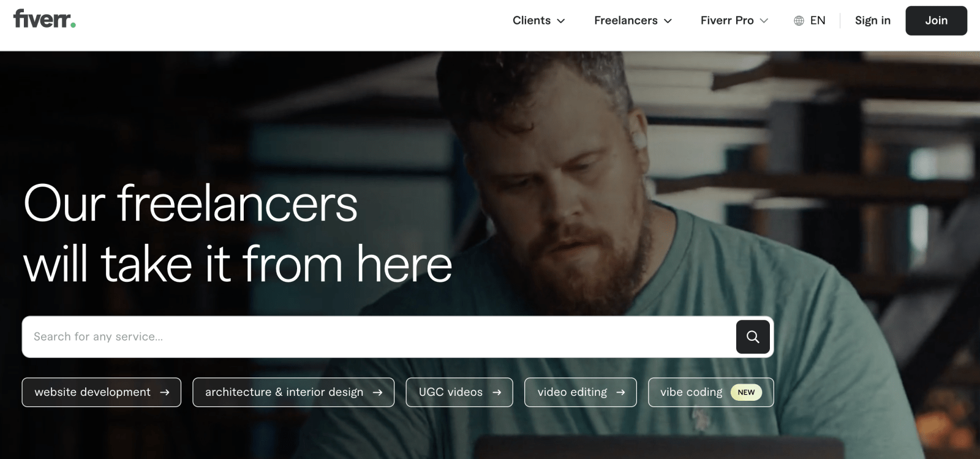The image size is (980, 459).
Task: Open the Fiverr Pro menu
Action: pos(734,20)
